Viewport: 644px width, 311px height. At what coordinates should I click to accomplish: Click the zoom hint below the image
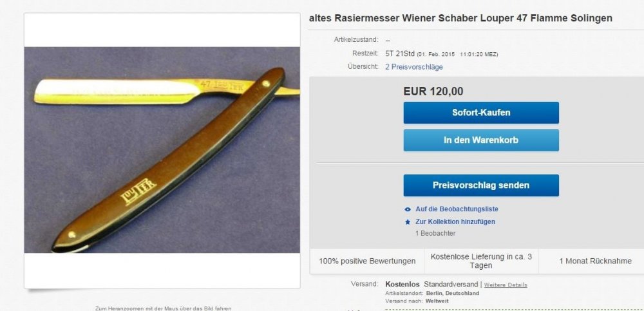point(163,308)
